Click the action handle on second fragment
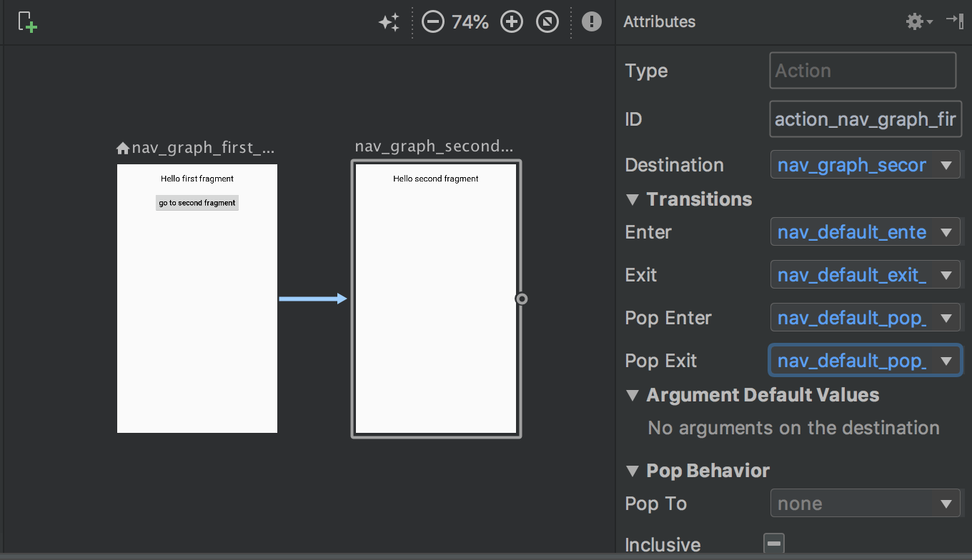The width and height of the screenshot is (972, 560). click(x=522, y=299)
